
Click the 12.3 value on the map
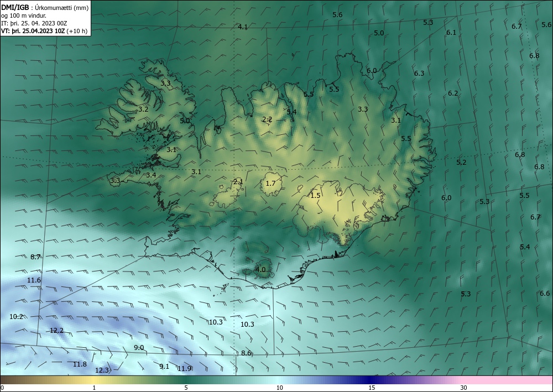tap(102, 370)
